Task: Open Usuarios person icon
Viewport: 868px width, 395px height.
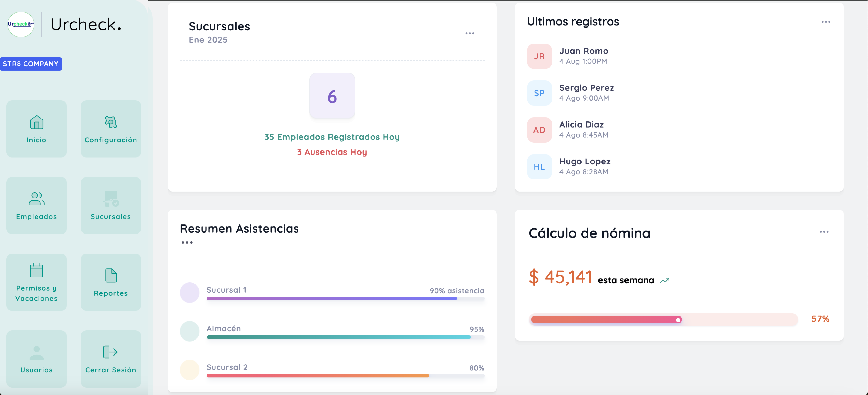Action: (36, 353)
